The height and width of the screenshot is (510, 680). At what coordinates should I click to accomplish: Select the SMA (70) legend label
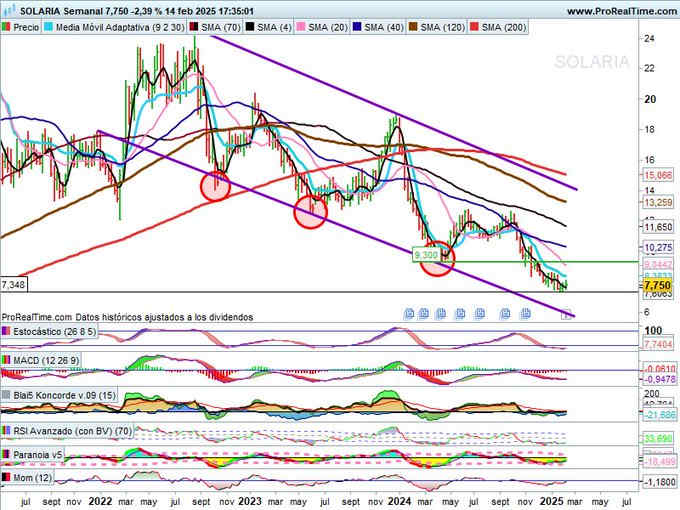[221, 27]
